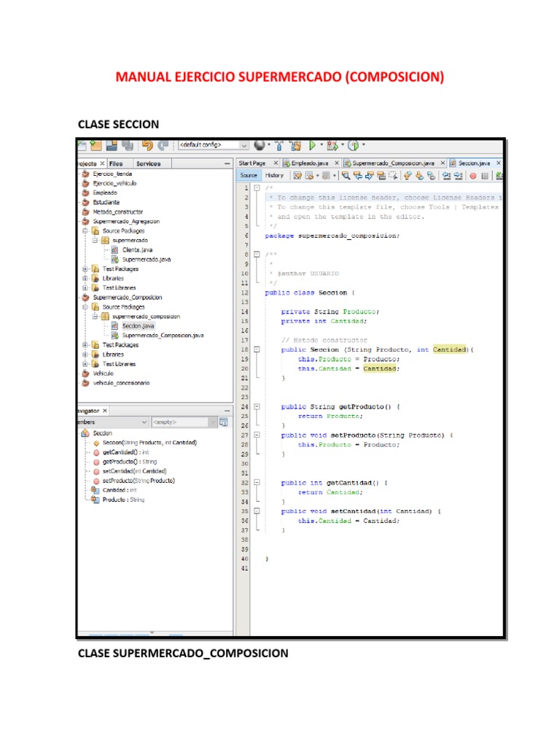The width and height of the screenshot is (560, 747).
Task: Select the Seccion constructor in Navigator
Action: pyautogui.click(x=149, y=443)
